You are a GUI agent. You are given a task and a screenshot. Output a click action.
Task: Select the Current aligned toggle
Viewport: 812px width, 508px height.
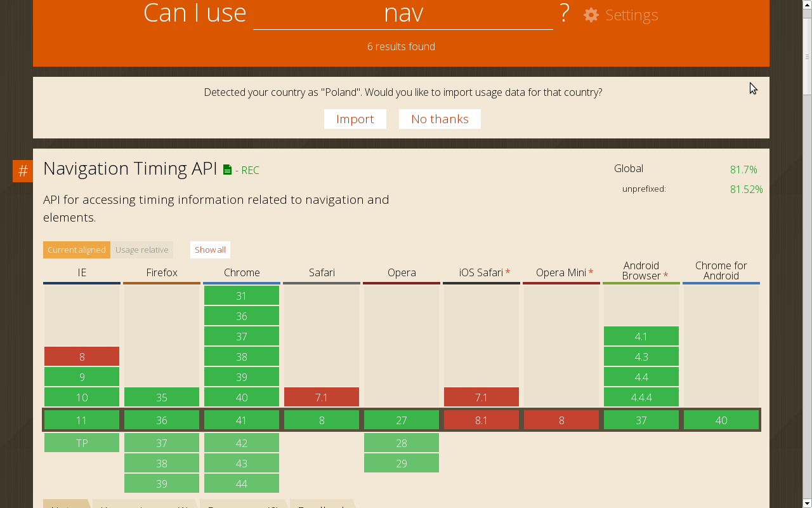77,250
